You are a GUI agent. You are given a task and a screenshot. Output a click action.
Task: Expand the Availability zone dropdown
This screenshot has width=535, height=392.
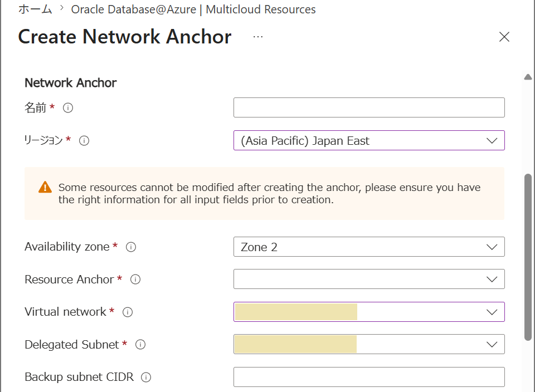click(369, 247)
